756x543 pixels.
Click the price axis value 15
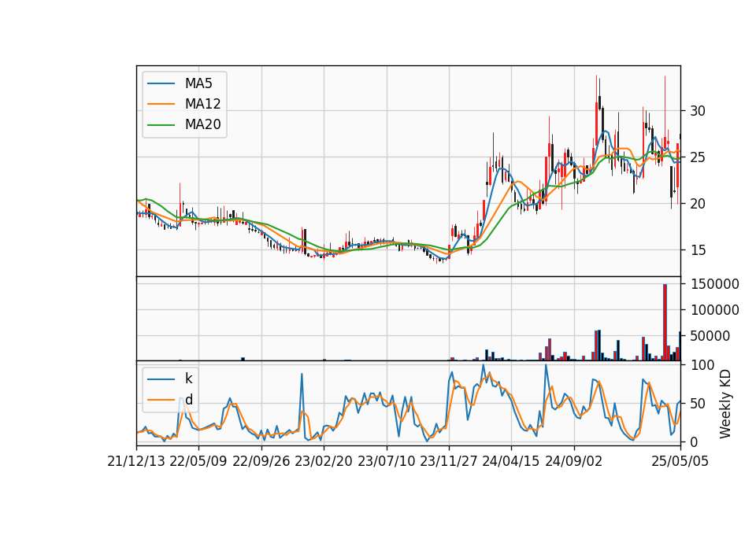point(697,250)
